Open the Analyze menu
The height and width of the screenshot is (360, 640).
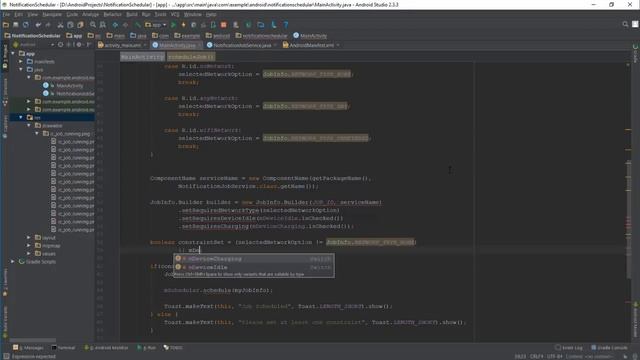click(x=91, y=14)
